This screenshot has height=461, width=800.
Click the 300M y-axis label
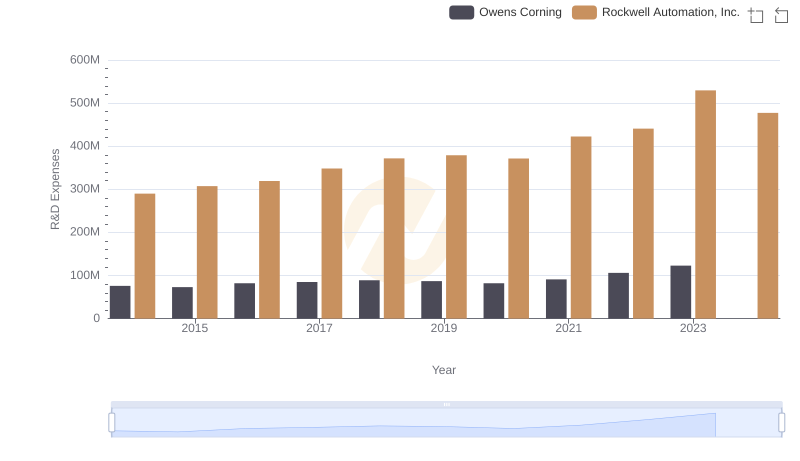pos(85,189)
